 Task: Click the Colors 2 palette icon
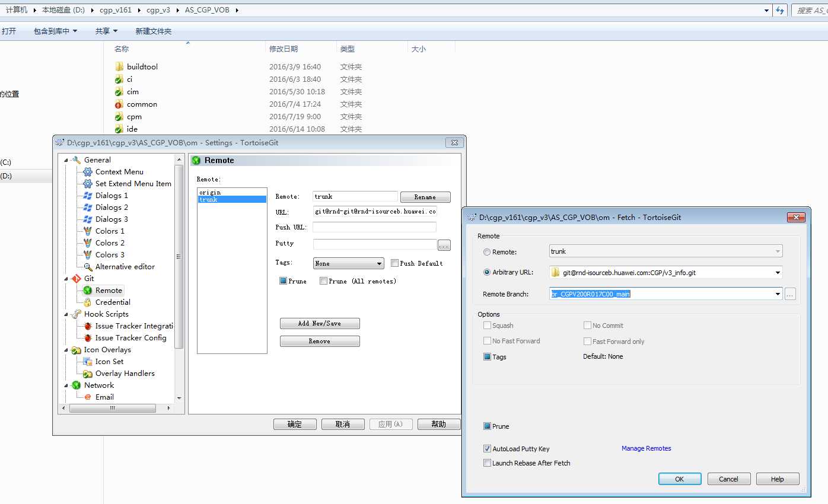[x=88, y=243]
